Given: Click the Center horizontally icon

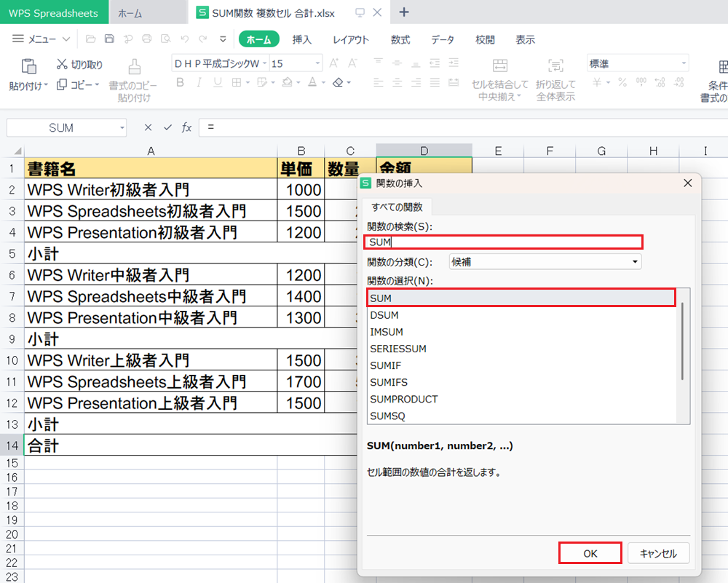Looking at the screenshot, I should point(397,83).
